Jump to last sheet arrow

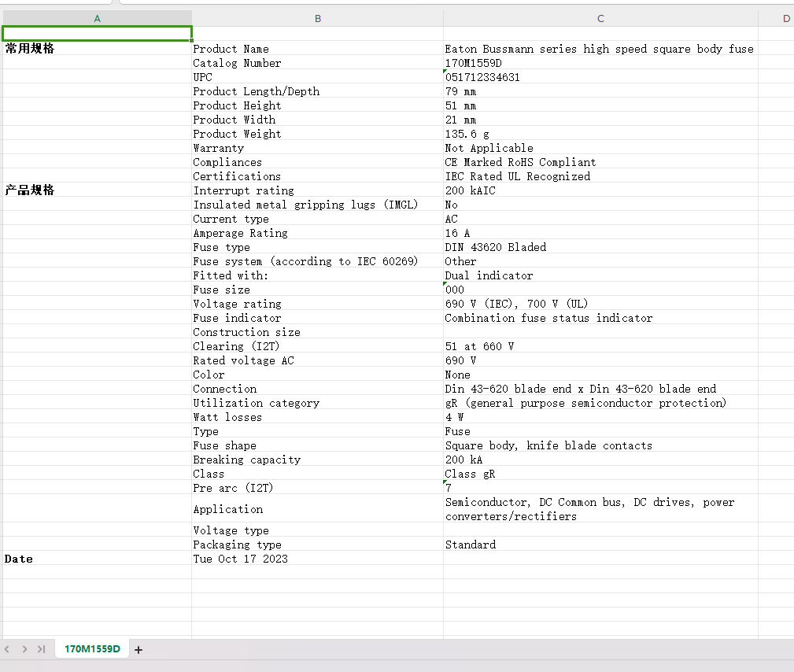[x=42, y=649]
